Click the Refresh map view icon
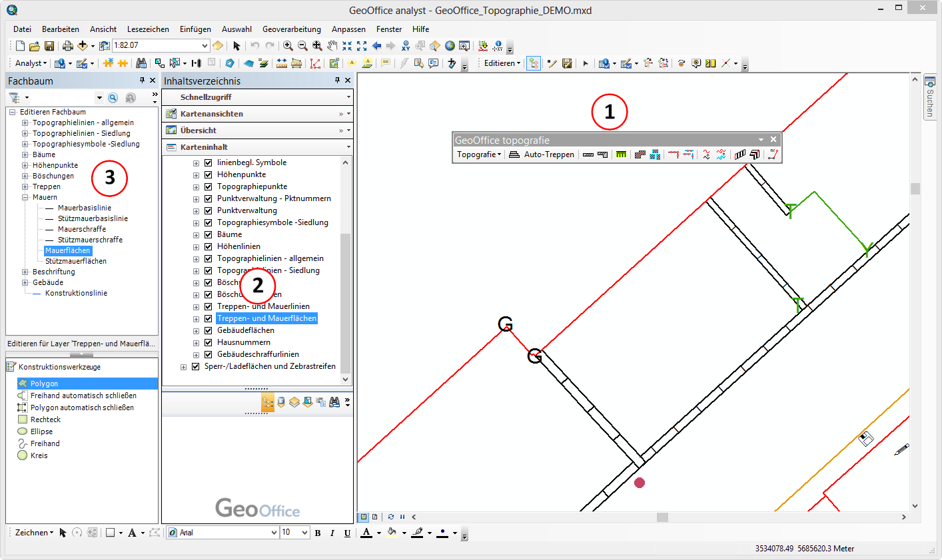The image size is (942, 560). 391,517
